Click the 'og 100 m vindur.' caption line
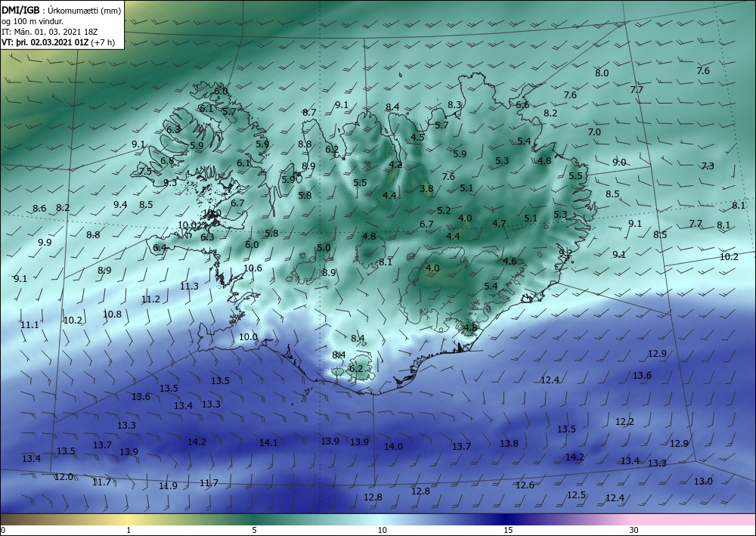 (x=33, y=21)
